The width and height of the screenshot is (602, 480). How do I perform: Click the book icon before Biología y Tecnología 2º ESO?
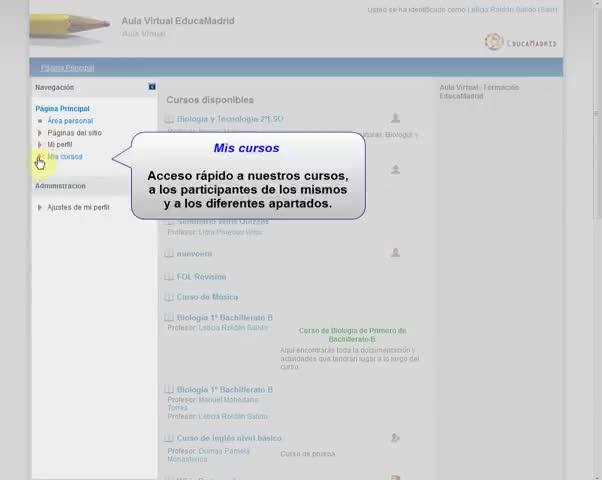169,119
